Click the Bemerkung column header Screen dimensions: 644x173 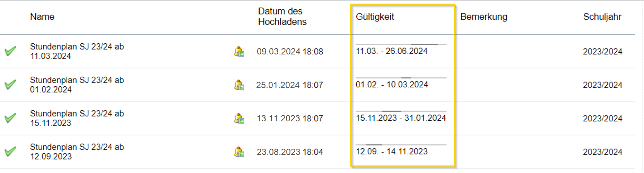[x=484, y=17]
